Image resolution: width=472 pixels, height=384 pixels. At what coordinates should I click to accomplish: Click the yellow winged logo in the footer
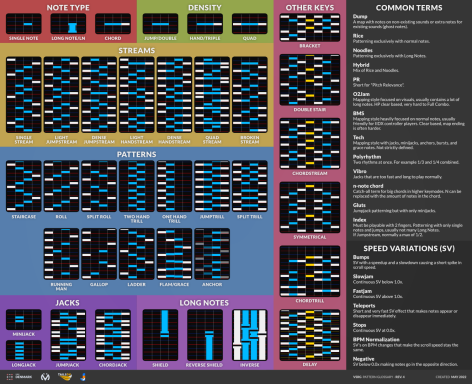coord(65,377)
